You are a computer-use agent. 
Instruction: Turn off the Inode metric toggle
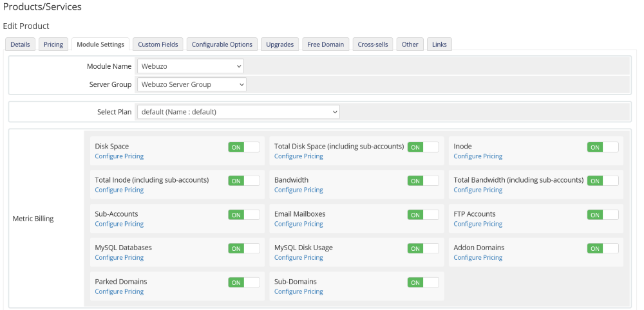click(x=602, y=147)
